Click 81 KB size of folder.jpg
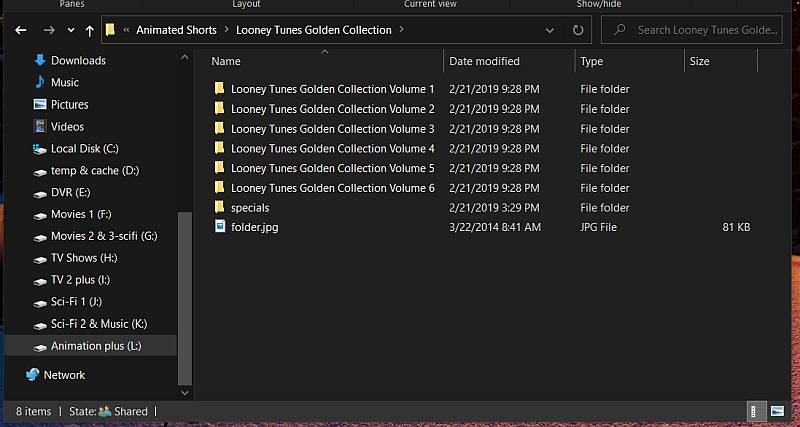 click(x=736, y=227)
